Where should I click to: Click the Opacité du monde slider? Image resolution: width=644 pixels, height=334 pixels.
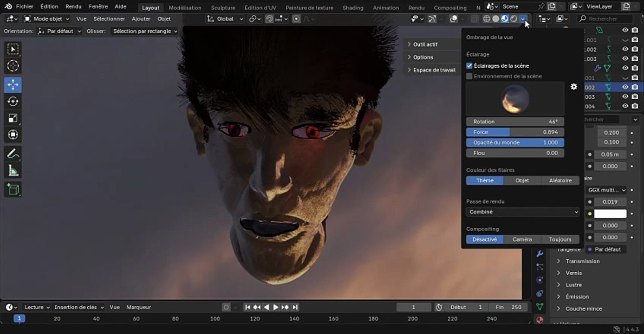coord(515,142)
